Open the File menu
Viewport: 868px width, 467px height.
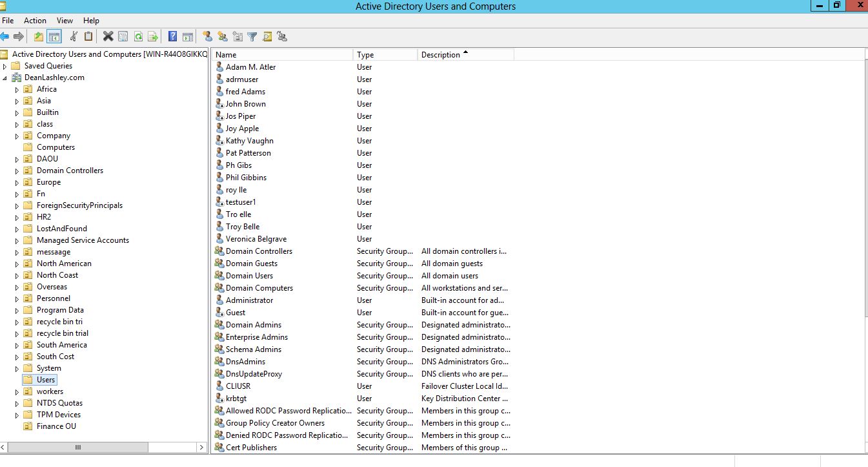[8, 21]
